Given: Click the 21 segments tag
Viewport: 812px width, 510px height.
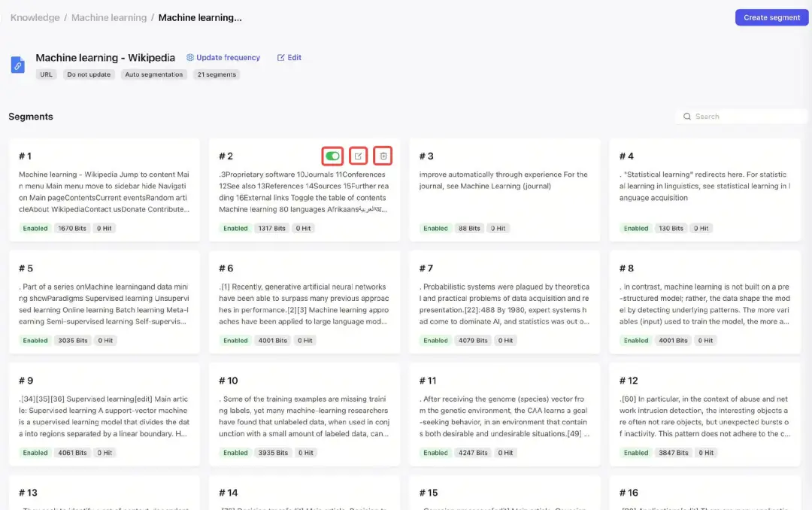Looking at the screenshot, I should point(217,74).
